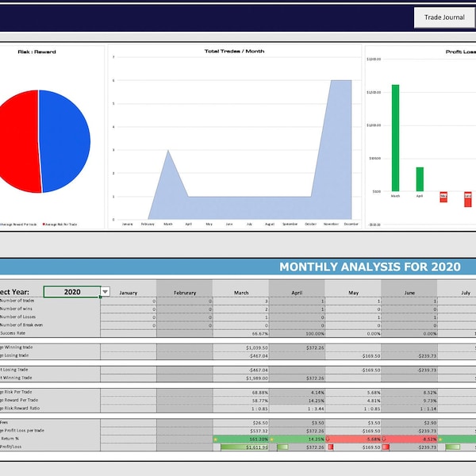476x476 pixels.
Task: Select the May column header
Action: click(353, 293)
